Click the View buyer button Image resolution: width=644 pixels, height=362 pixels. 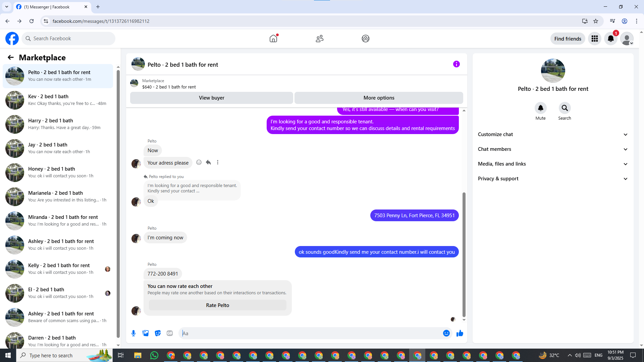click(212, 98)
